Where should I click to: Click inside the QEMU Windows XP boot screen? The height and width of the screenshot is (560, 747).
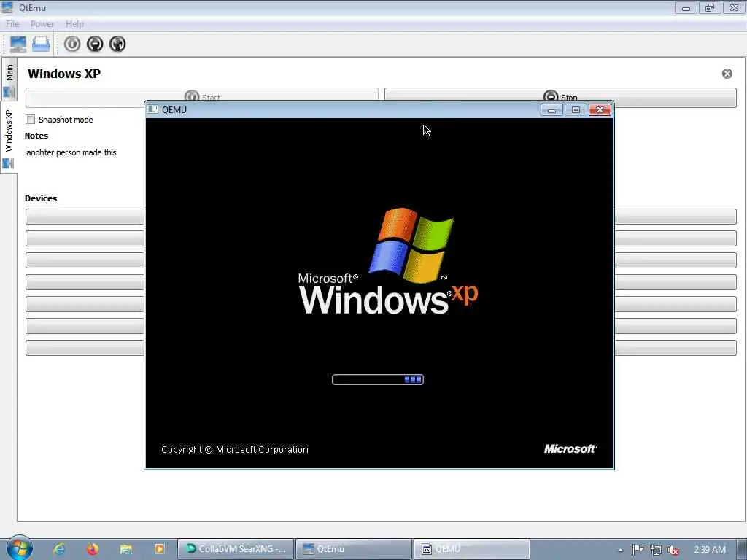(379, 293)
